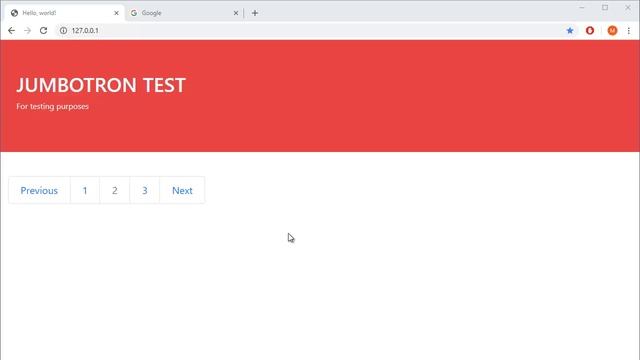
Task: Open a new tab with the plus icon
Action: 255,13
